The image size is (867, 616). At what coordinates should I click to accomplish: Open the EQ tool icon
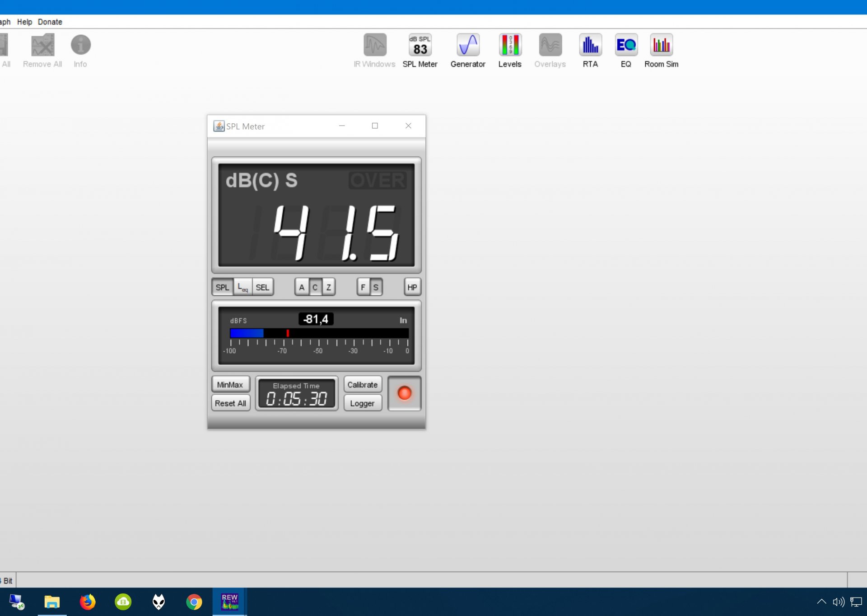(x=626, y=45)
